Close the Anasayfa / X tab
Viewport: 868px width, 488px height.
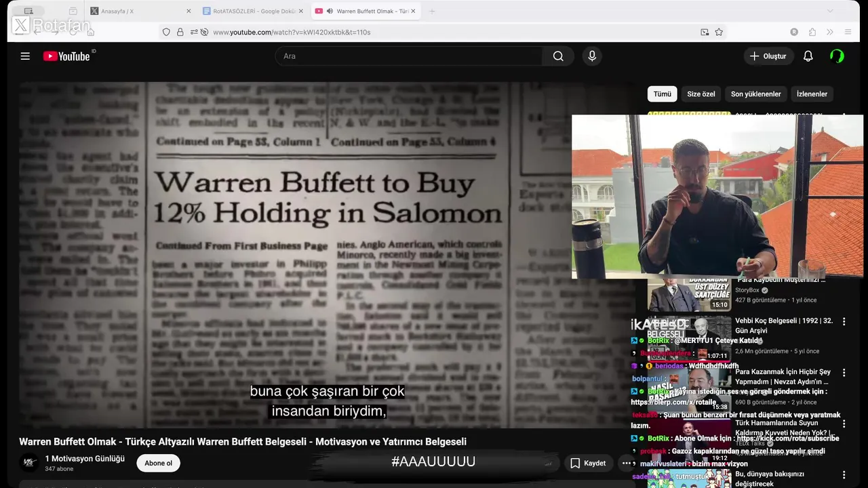[x=189, y=11]
